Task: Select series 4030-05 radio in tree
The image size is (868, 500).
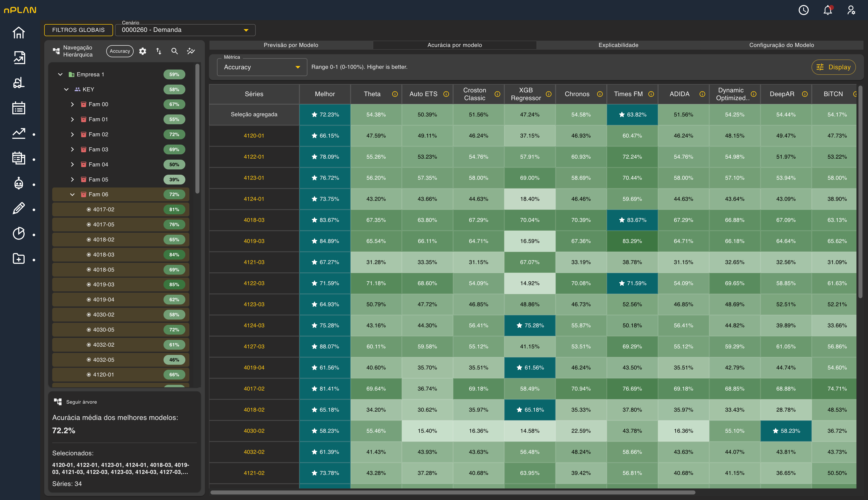Action: coord(89,330)
